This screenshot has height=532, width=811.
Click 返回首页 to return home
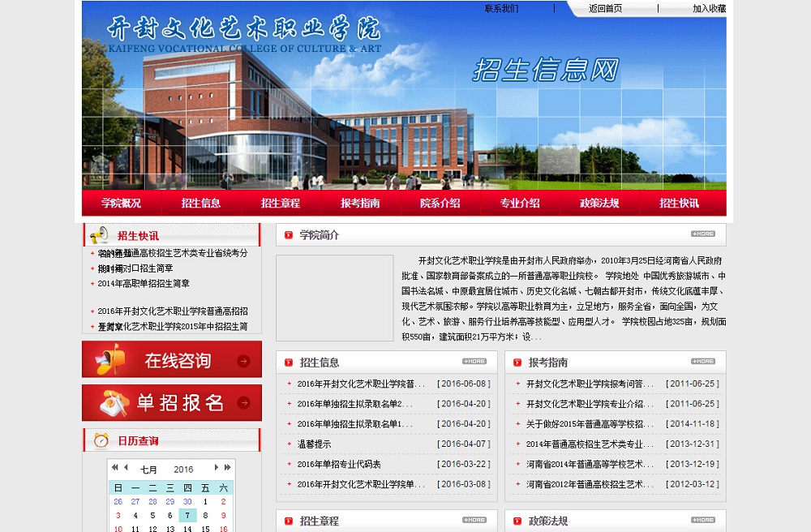(x=605, y=8)
